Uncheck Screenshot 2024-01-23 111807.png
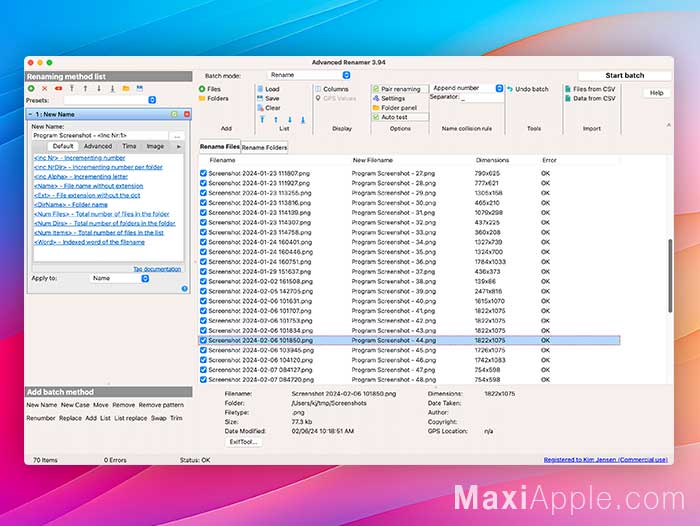The height and width of the screenshot is (526, 700). (203, 173)
